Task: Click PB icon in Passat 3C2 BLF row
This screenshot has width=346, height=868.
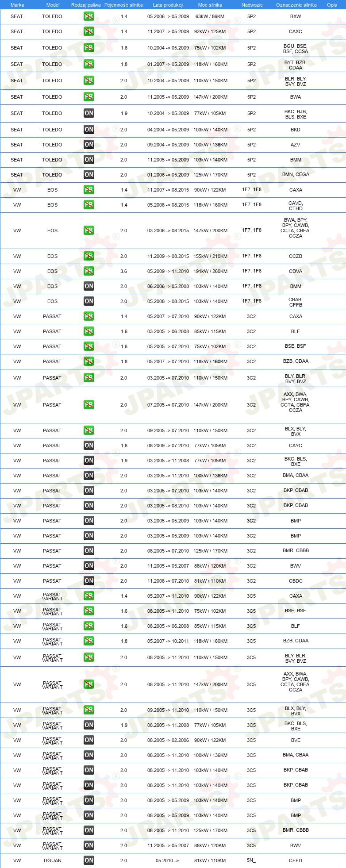Action: pos(89,331)
